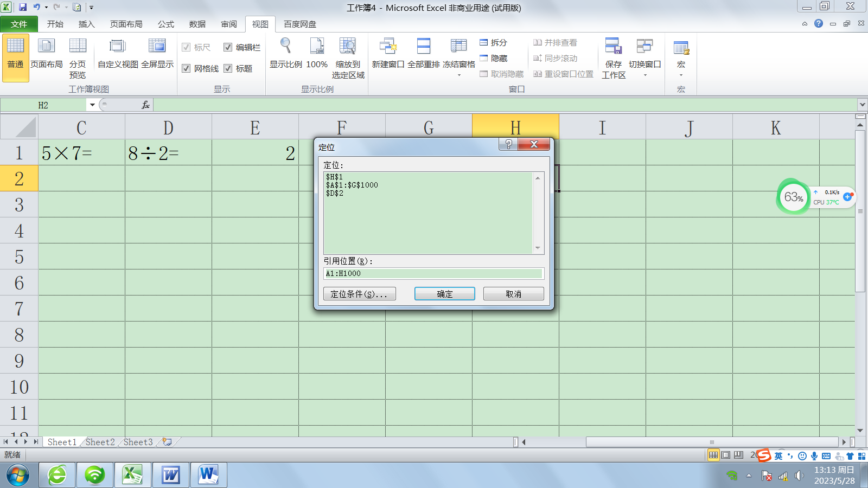
Task: Set zoom to 100%
Action: pyautogui.click(x=317, y=53)
